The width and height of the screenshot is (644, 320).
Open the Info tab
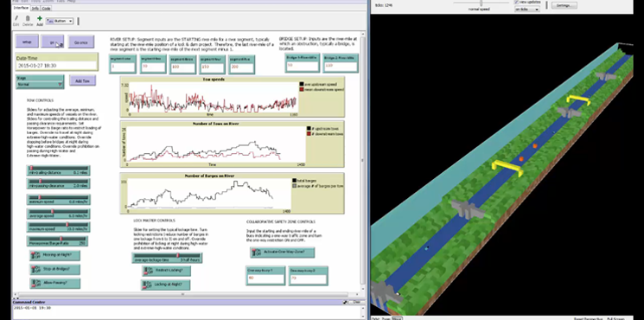point(35,8)
